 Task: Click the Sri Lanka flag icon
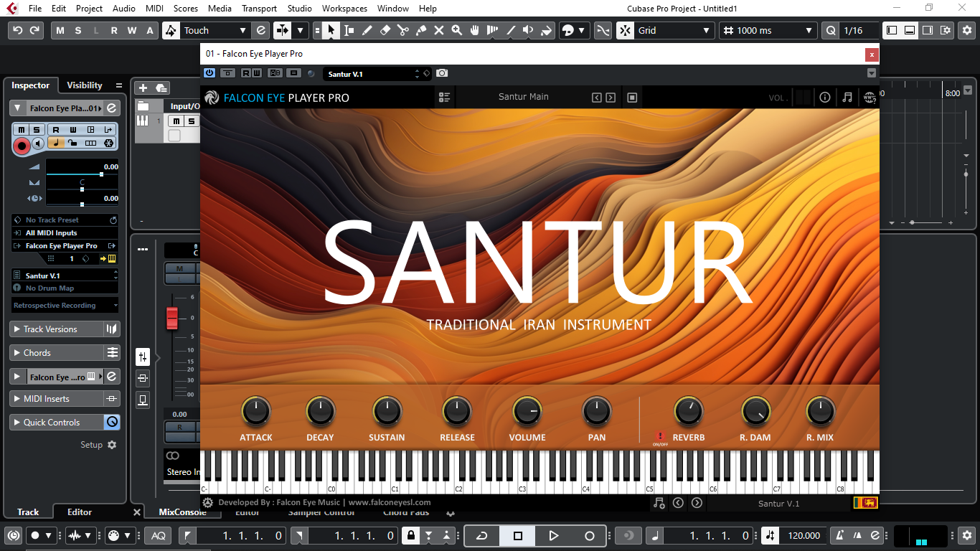click(x=865, y=503)
